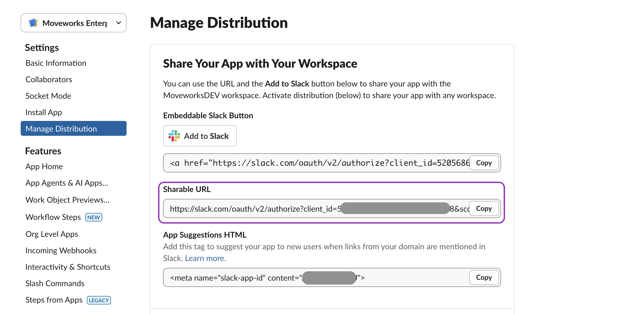Go to Interactivity & Shortcuts
The image size is (644, 314).
pos(68,267)
